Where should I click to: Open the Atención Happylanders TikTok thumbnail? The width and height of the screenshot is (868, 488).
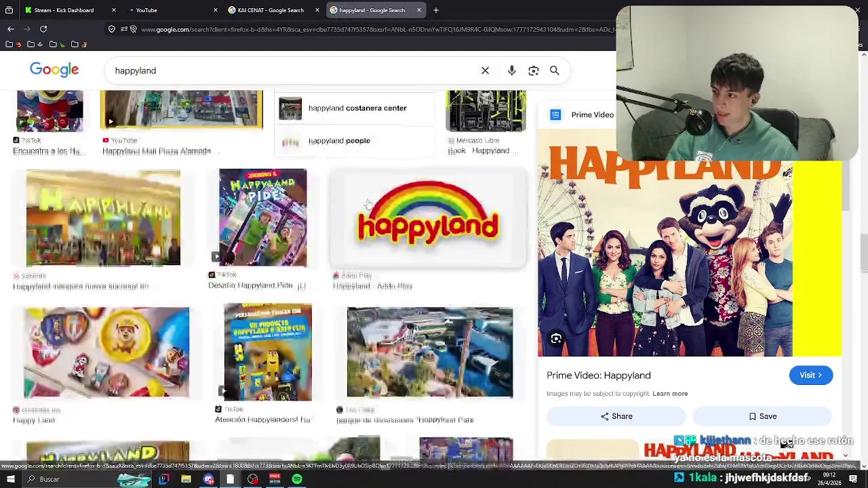[x=268, y=352]
